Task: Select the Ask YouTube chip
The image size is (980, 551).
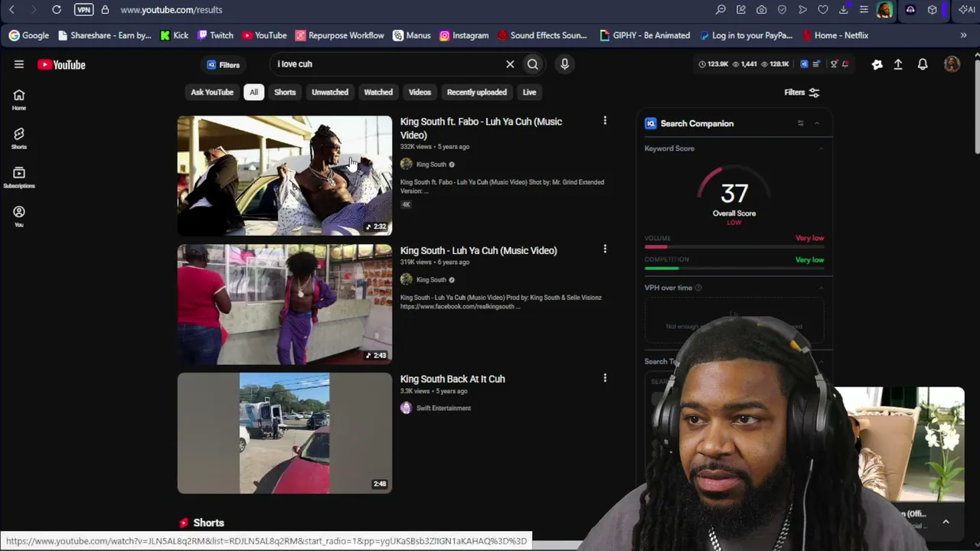Action: coord(212,92)
